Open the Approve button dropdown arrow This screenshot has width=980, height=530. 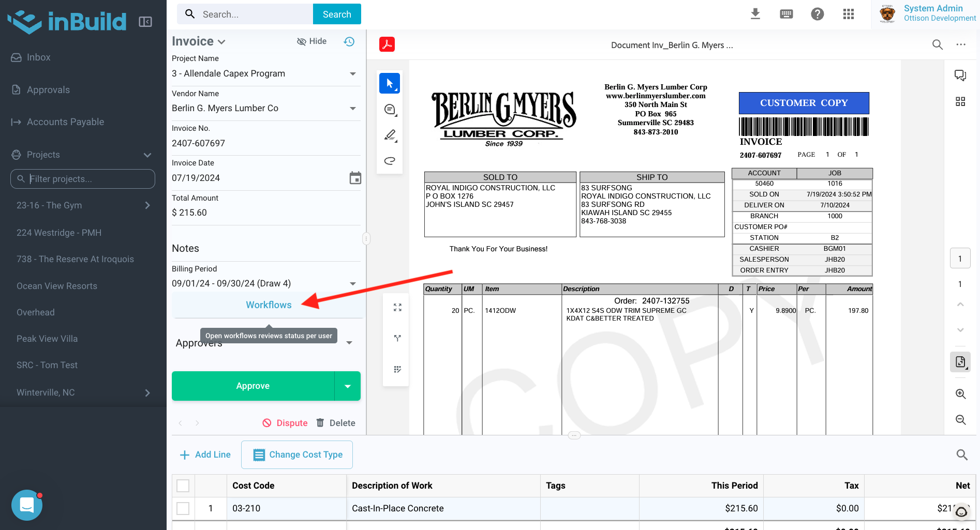(348, 386)
